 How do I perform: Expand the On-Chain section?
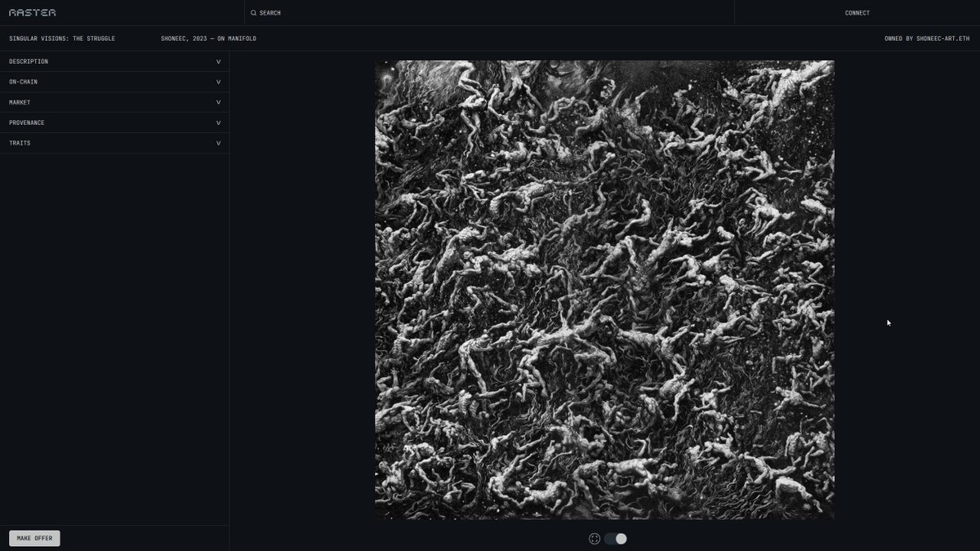coord(114,82)
